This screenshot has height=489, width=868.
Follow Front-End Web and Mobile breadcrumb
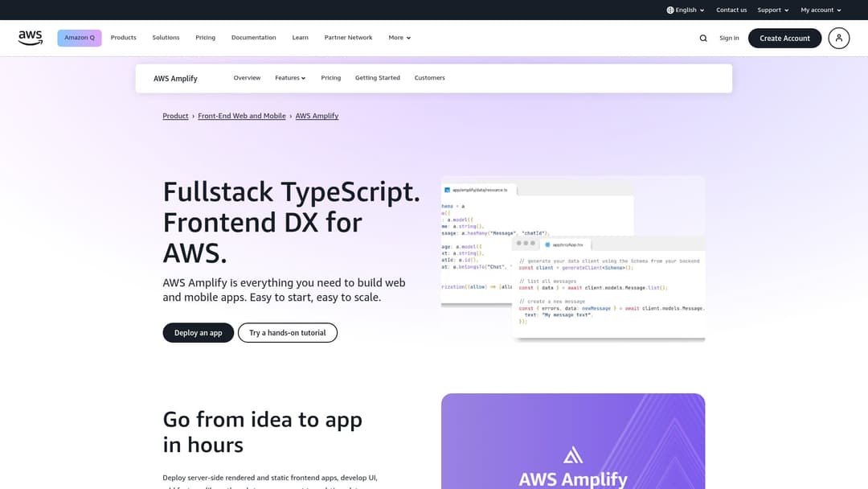[x=242, y=116]
